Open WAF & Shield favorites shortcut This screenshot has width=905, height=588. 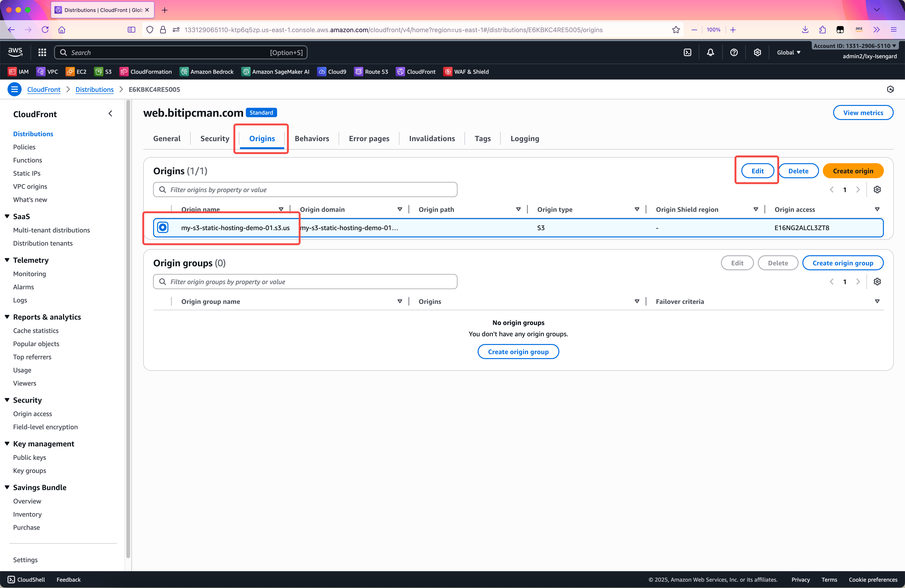466,71
